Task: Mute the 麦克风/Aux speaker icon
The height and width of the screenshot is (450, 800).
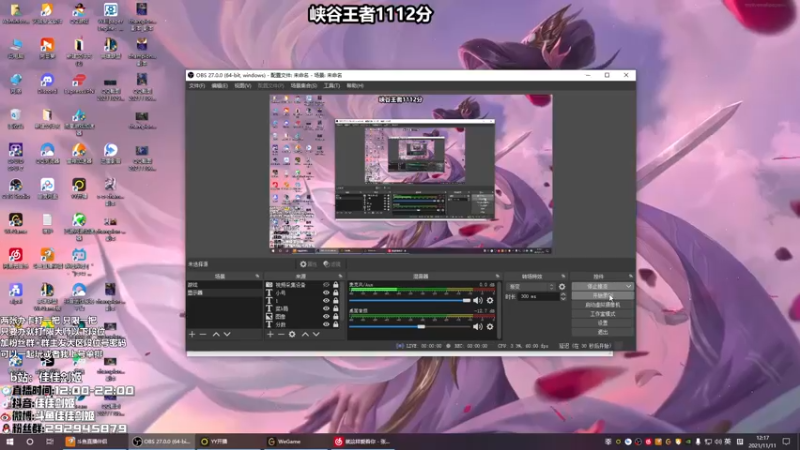Action: [x=478, y=301]
